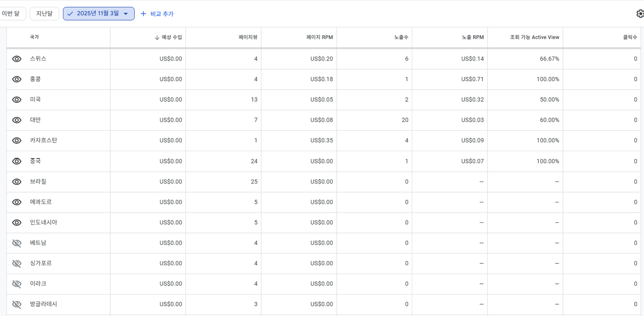Sort by the 페이지 RPM column header
The image size is (644, 316).
pos(320,38)
